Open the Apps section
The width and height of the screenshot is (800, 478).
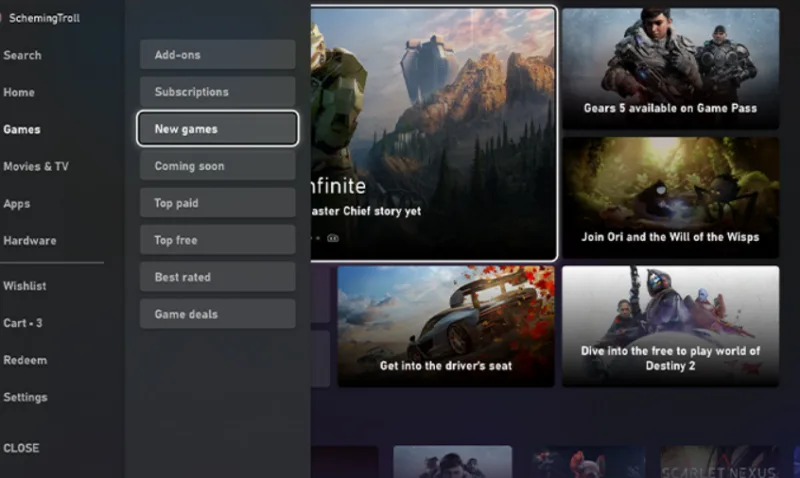tap(17, 204)
